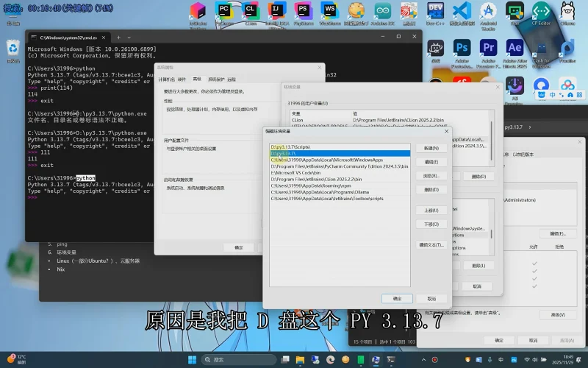Open the Visual Studio Code desktop icon
This screenshot has width=588, height=368.
click(461, 12)
